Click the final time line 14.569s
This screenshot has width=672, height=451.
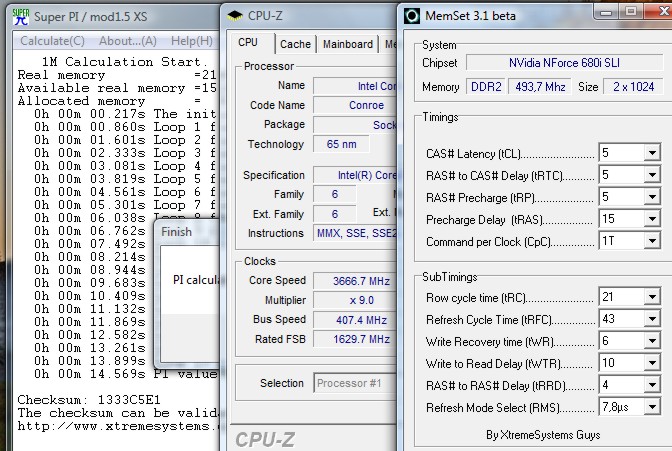(x=126, y=374)
